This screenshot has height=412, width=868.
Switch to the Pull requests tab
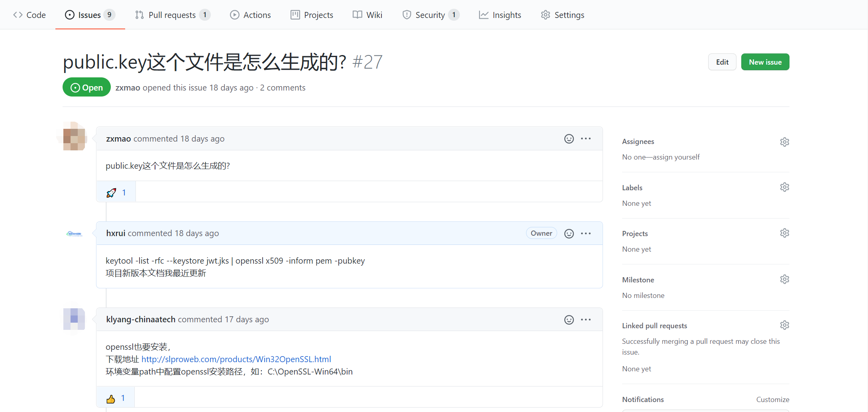click(172, 15)
